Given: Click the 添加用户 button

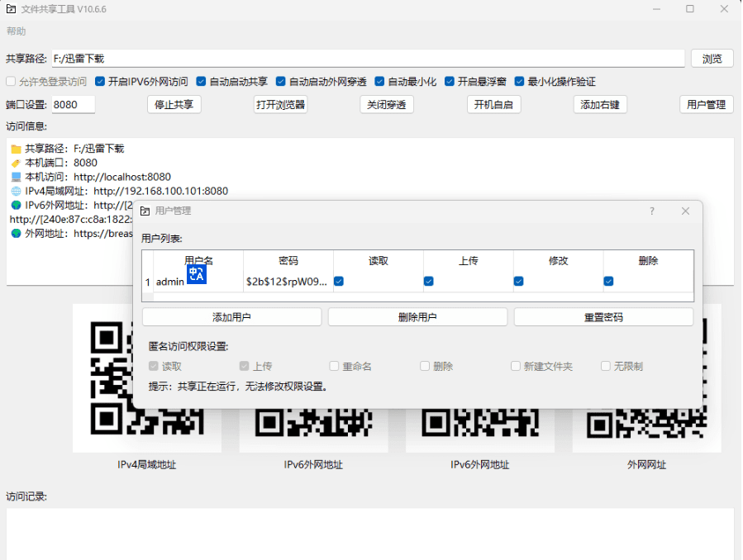Looking at the screenshot, I should (x=232, y=316).
